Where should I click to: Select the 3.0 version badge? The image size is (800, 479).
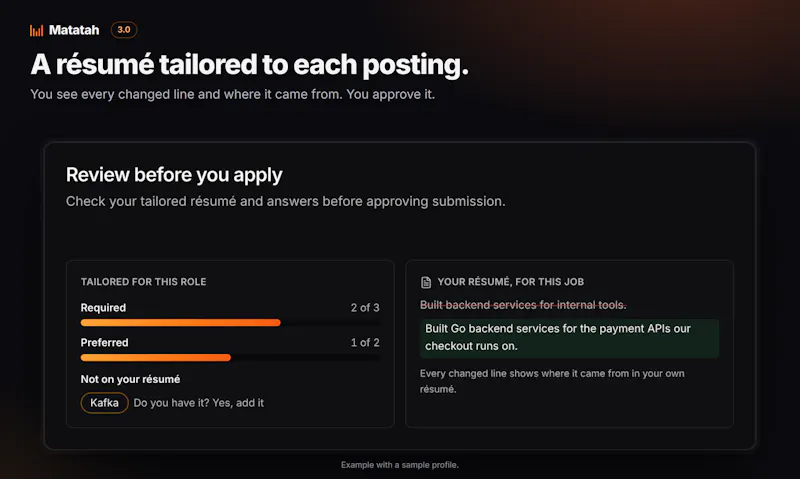point(124,30)
